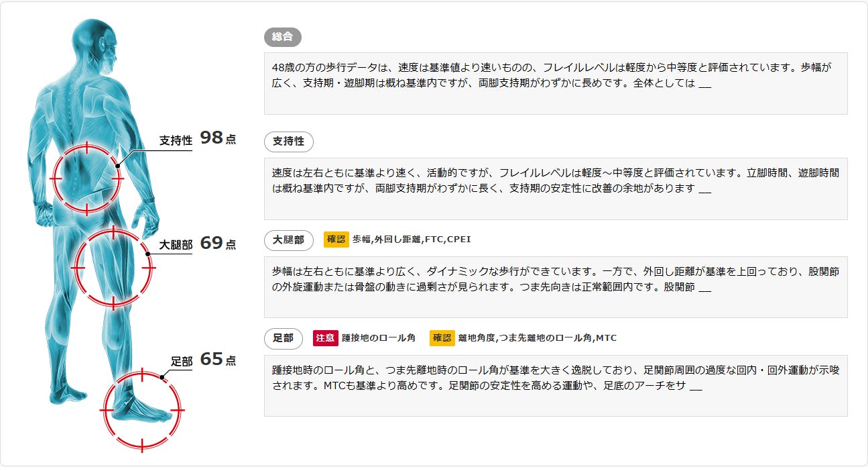Click the red crosshair target on foot
The width and height of the screenshot is (868, 467).
pyautogui.click(x=141, y=409)
